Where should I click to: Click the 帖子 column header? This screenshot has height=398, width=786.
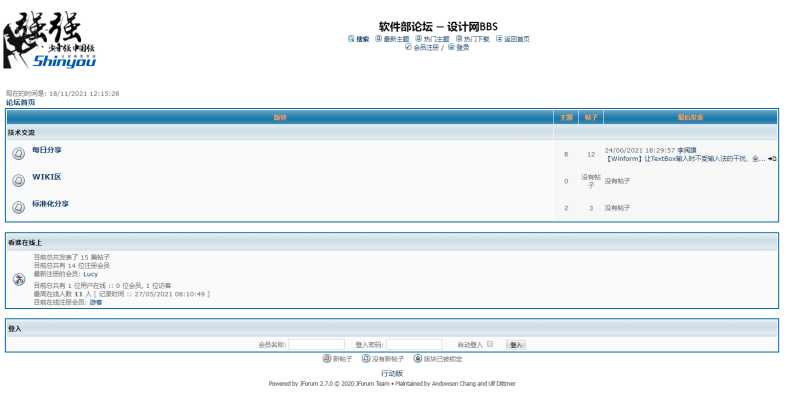[591, 117]
